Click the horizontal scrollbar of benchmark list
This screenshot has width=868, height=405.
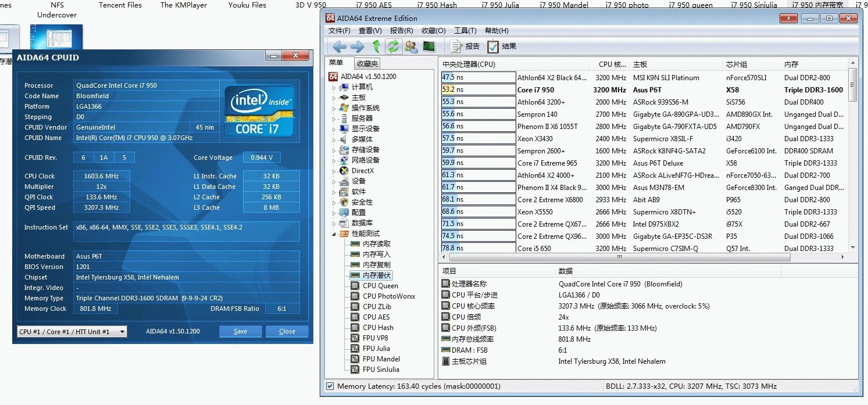tap(640, 256)
